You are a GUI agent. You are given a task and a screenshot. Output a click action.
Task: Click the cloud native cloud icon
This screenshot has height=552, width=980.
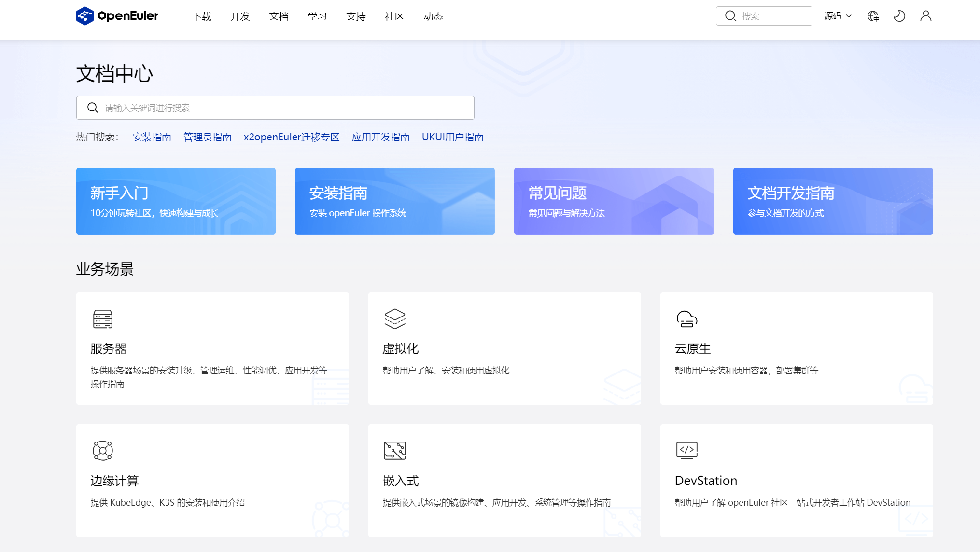tap(686, 319)
